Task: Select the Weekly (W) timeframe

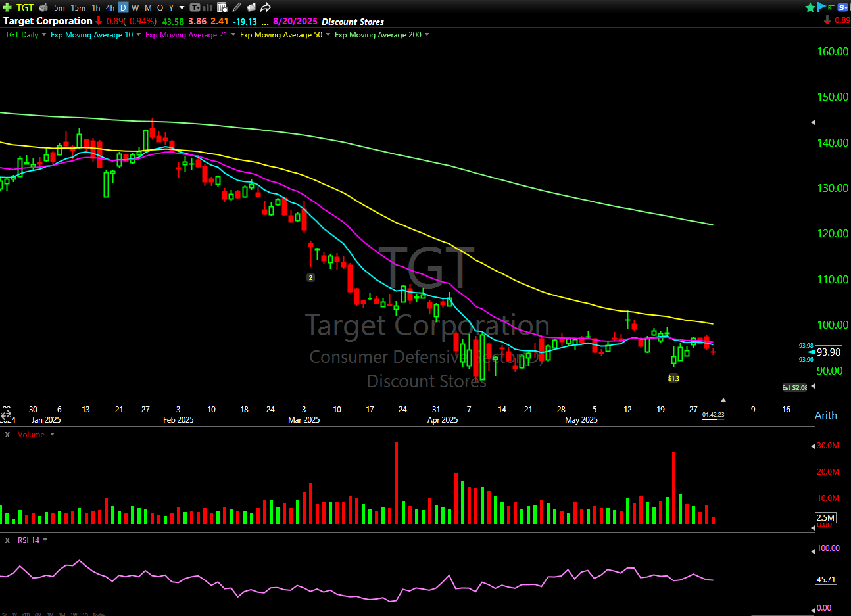Action: click(x=135, y=8)
